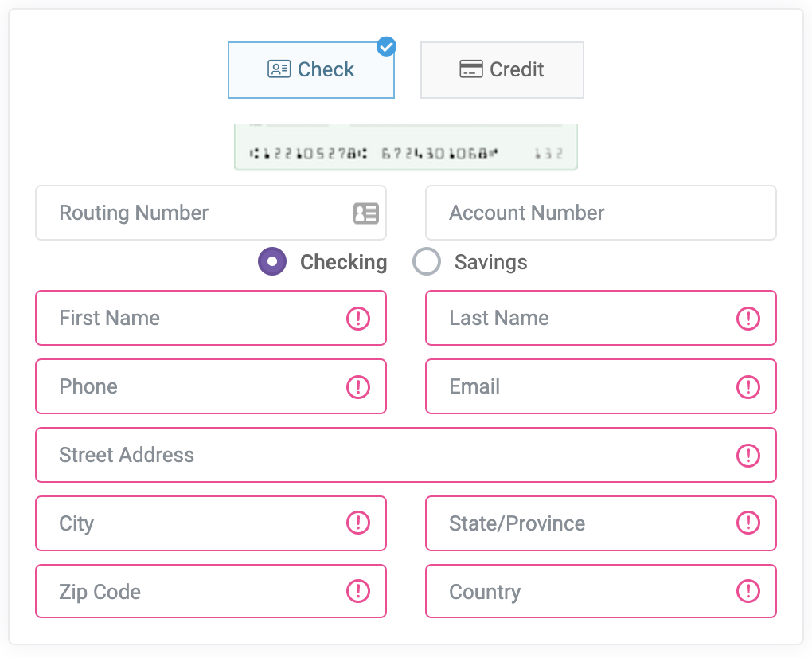Viewport: 812px width, 658px height.
Task: Click the error icon in Zip Code field
Action: click(x=358, y=591)
